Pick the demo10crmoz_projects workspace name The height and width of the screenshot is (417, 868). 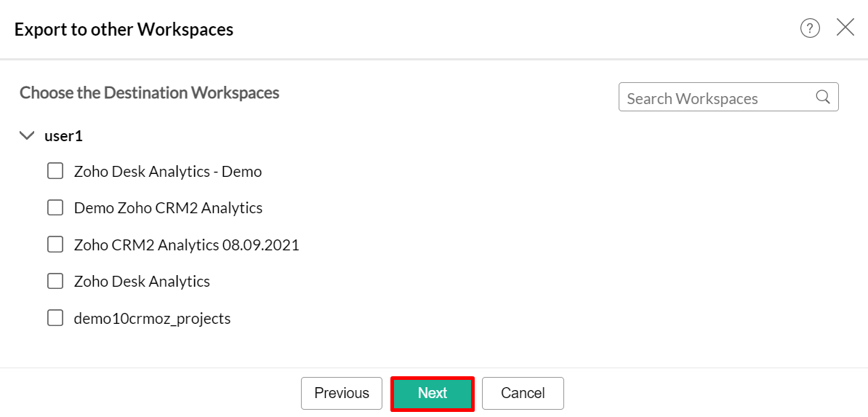[x=152, y=319]
